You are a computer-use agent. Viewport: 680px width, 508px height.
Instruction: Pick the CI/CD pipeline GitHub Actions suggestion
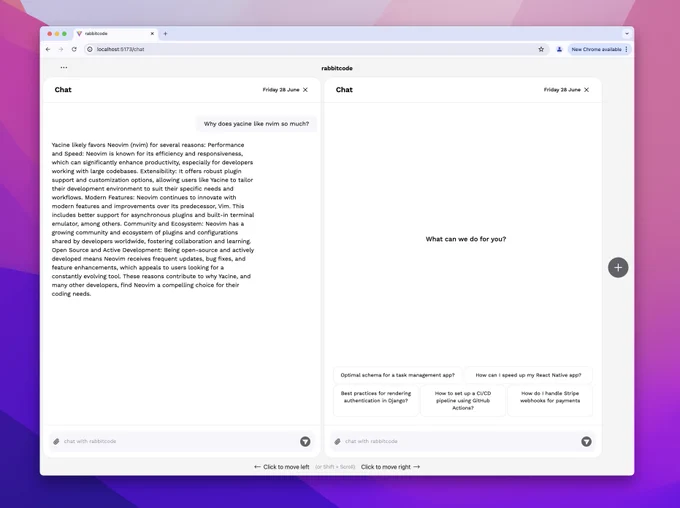pyautogui.click(x=463, y=400)
